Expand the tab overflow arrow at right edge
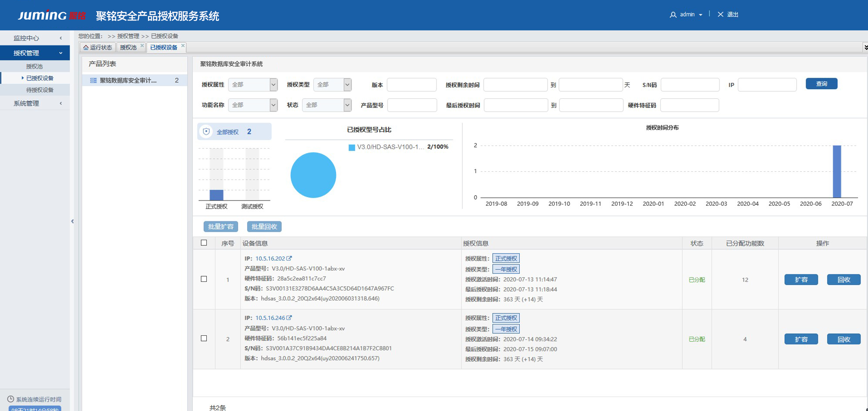The height and width of the screenshot is (411, 868). pyautogui.click(x=865, y=47)
